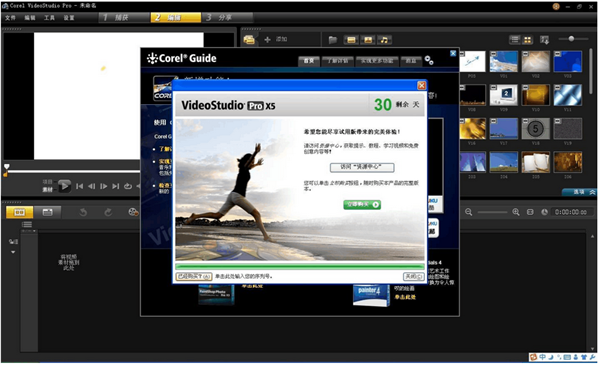Image resolution: width=600 pixels, height=365 pixels.
Task: Select the 实现更多功能 Corel Guide tab
Action: [377, 61]
